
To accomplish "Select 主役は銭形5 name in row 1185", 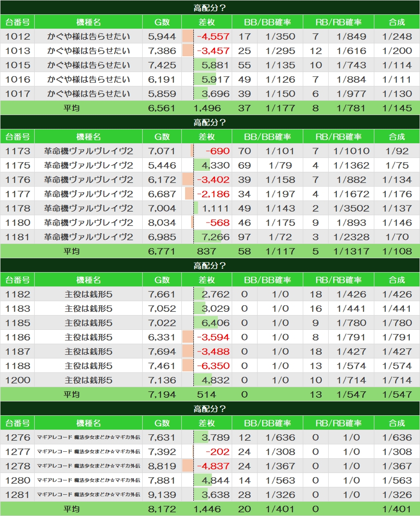I will [89, 323].
